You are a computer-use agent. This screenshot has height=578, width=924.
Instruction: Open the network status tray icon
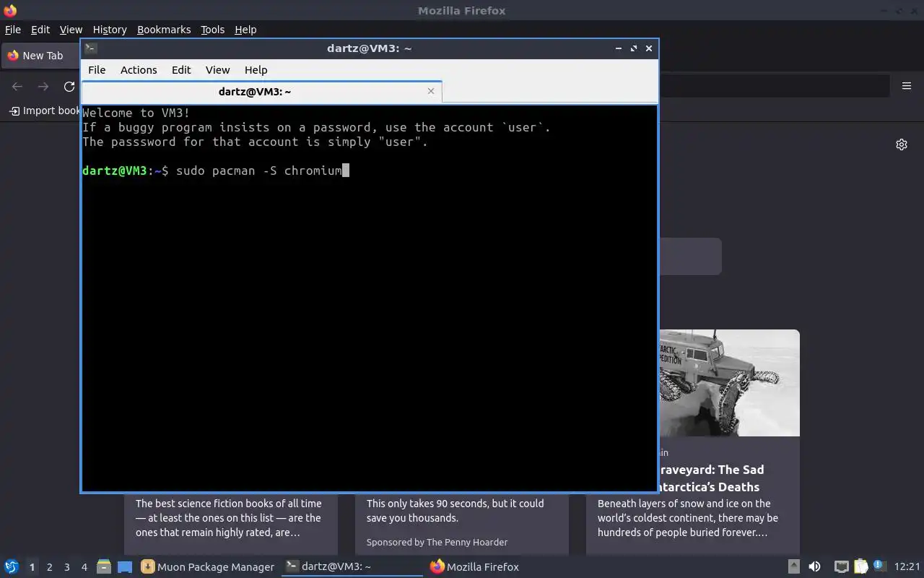[x=841, y=567]
